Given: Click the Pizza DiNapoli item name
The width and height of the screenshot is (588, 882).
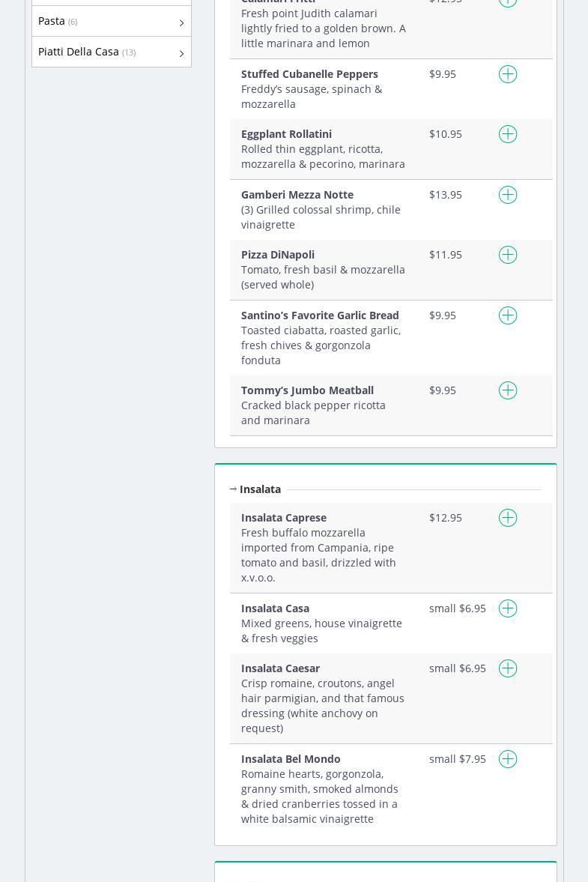Looking at the screenshot, I should click(x=278, y=255).
